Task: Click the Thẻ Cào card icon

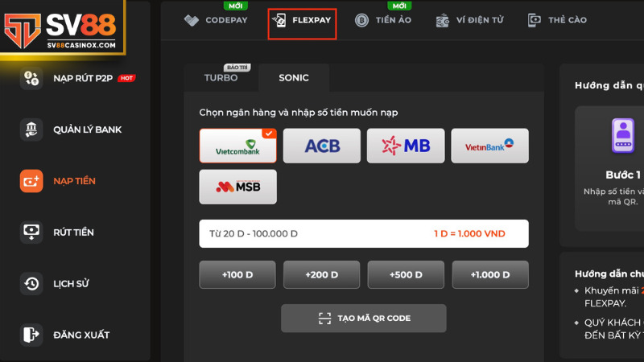Action: [x=535, y=20]
